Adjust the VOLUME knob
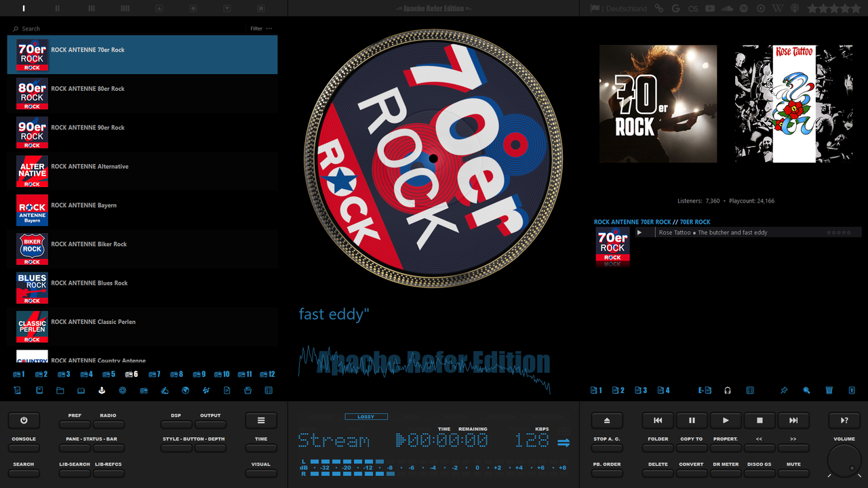This screenshot has width=868, height=488. [x=844, y=461]
